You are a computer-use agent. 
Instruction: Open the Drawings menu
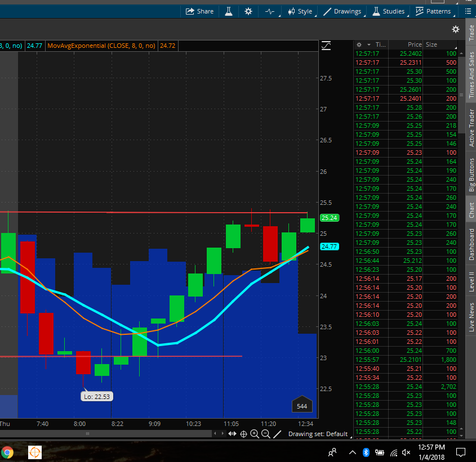[342, 11]
